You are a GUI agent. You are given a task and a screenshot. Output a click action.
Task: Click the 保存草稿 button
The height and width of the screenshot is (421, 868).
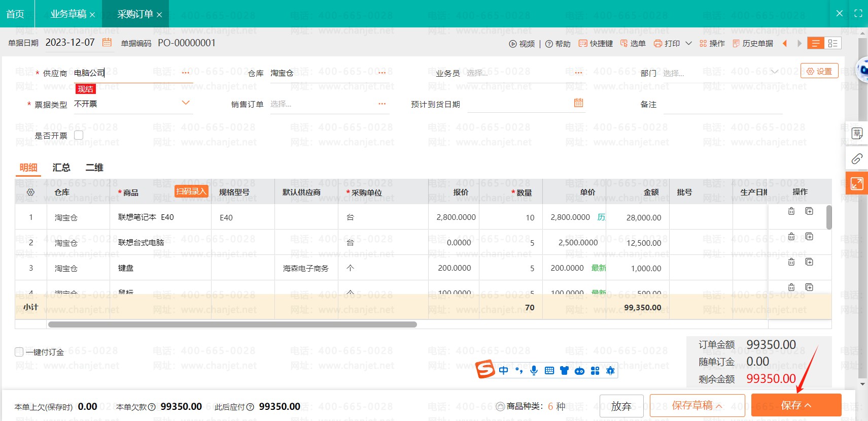[697, 405]
